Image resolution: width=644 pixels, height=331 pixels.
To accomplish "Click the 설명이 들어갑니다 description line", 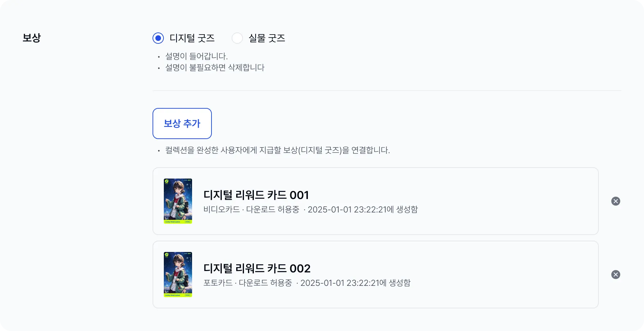I will [x=196, y=56].
